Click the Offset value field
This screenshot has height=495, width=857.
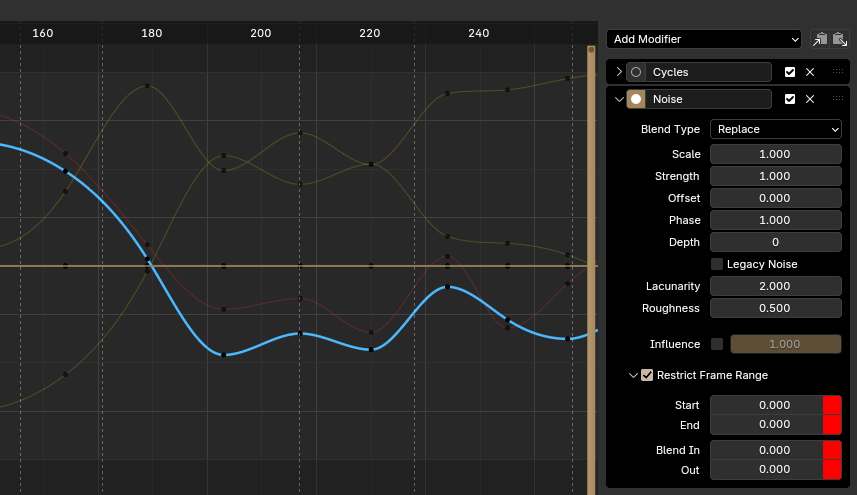pos(776,198)
